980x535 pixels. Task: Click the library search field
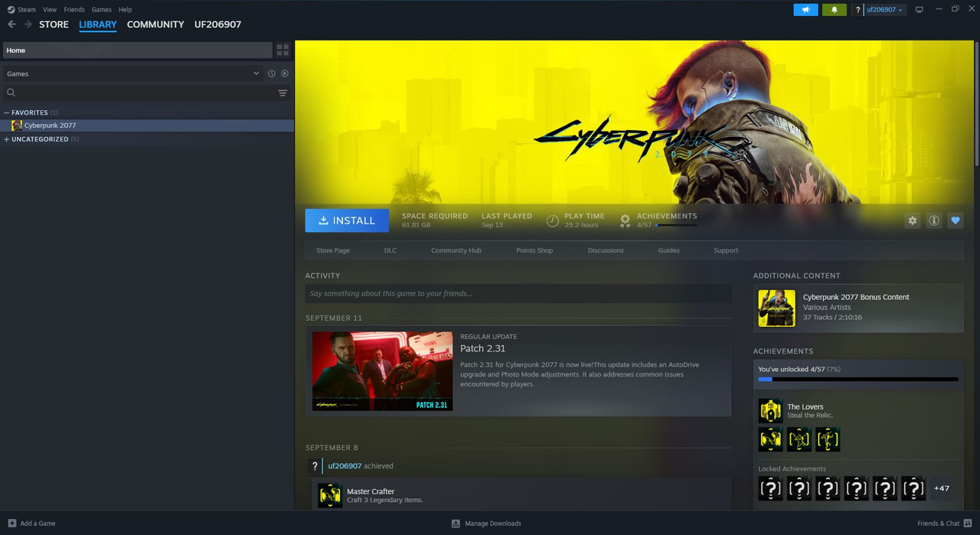point(145,93)
